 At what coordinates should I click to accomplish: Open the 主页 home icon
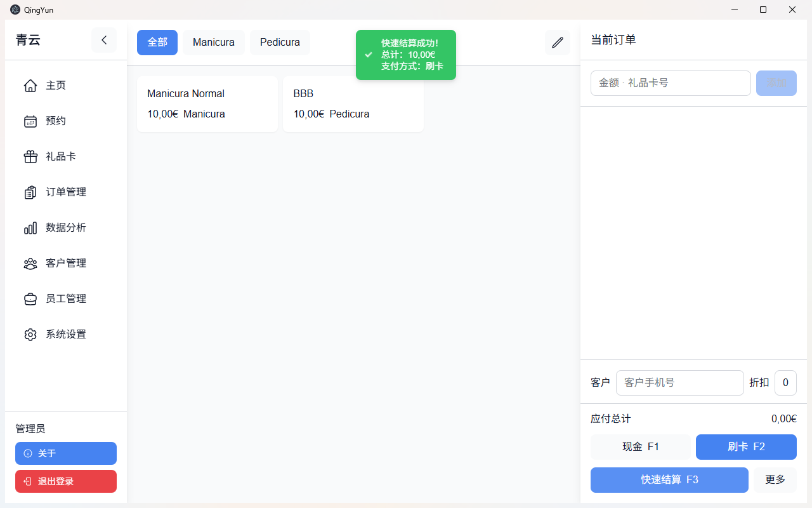(30, 86)
